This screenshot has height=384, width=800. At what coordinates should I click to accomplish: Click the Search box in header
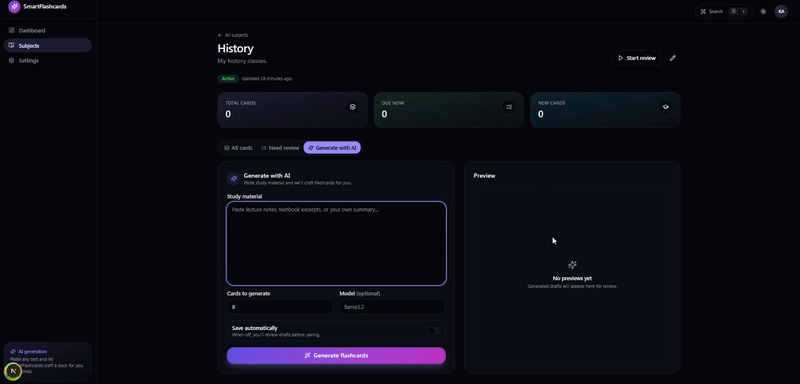[x=723, y=11]
